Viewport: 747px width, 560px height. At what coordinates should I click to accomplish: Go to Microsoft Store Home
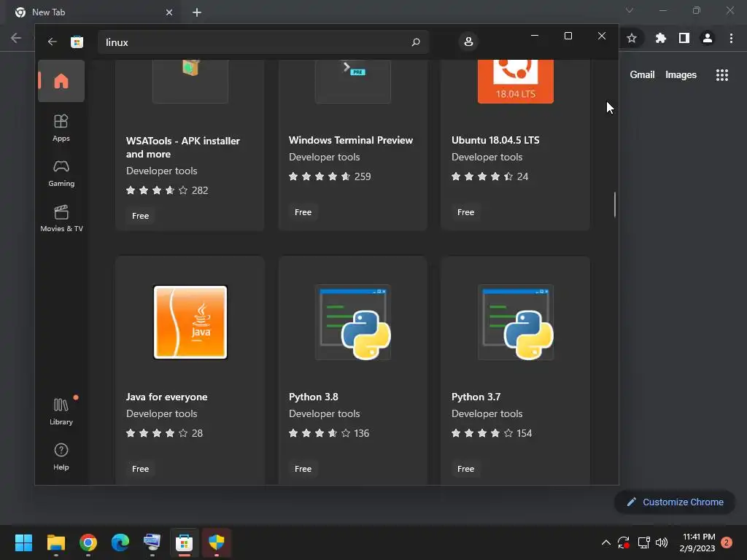click(61, 81)
